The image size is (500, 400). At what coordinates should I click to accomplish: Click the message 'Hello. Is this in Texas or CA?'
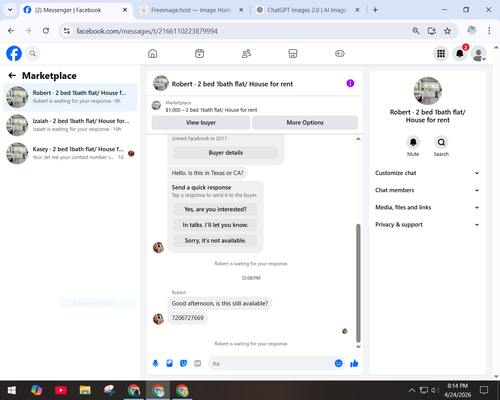pos(207,173)
